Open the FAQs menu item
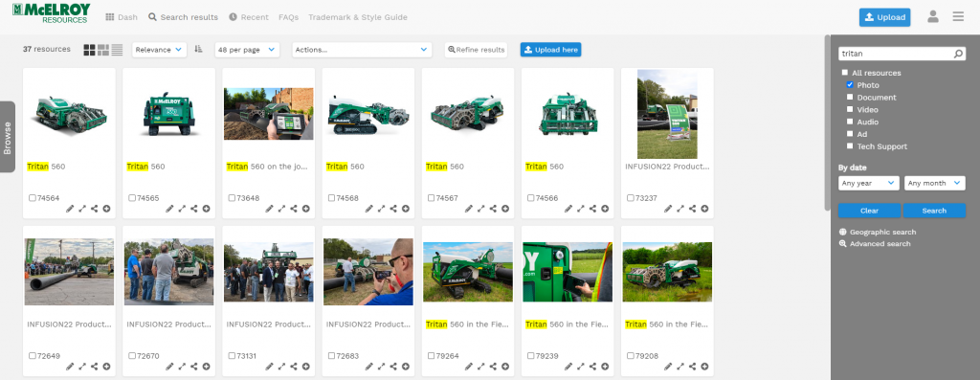Screen dimensions: 980x380 [289, 17]
